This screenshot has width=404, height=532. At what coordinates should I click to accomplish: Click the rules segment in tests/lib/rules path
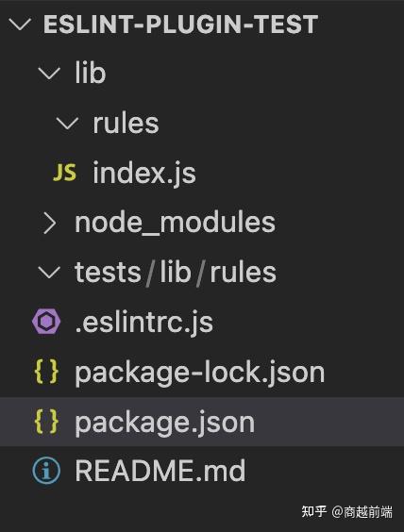[244, 273]
